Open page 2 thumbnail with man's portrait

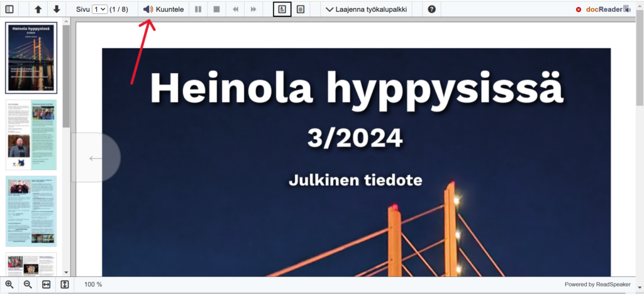pos(31,135)
